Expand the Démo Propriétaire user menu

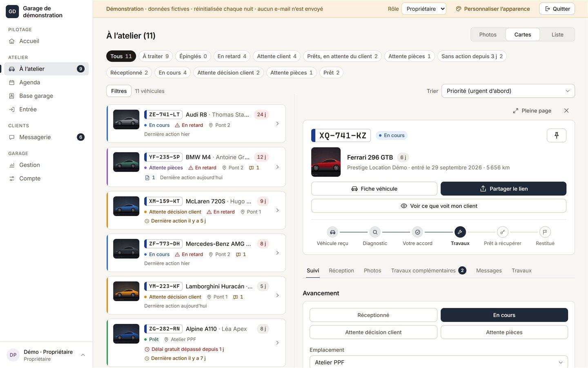click(46, 355)
